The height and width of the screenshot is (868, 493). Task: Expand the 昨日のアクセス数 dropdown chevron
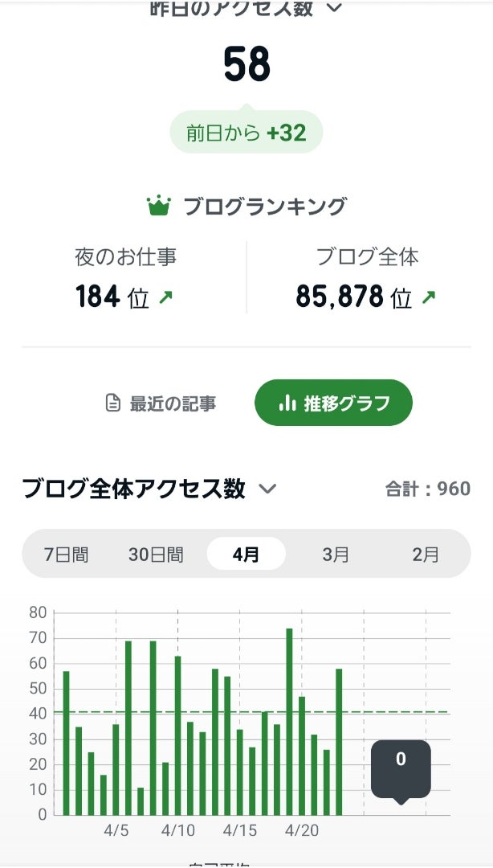(334, 9)
